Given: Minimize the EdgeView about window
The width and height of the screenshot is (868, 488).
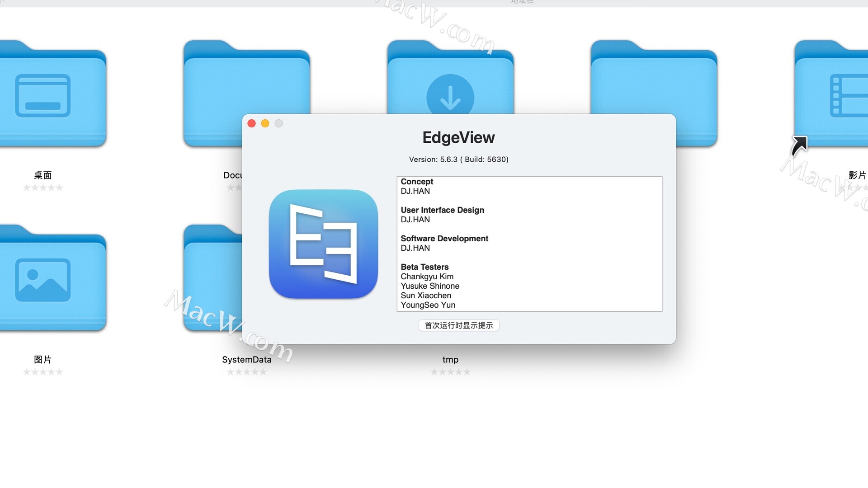Looking at the screenshot, I should pyautogui.click(x=265, y=123).
